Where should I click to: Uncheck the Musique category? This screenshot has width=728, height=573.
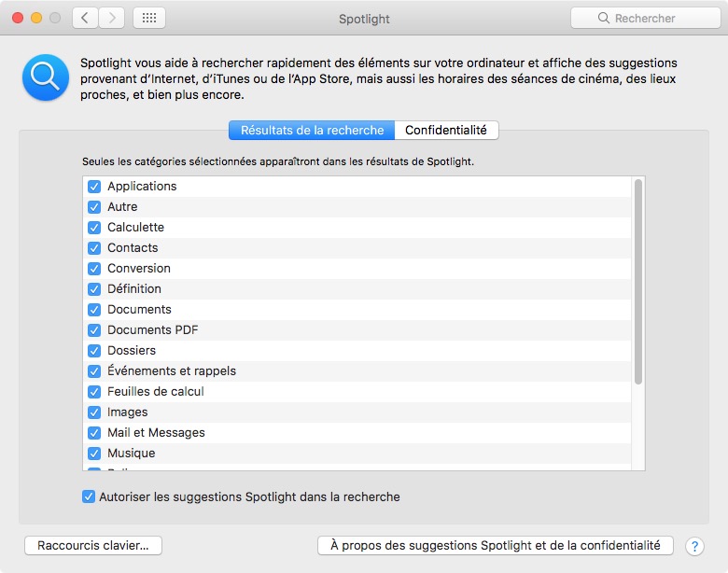click(94, 454)
